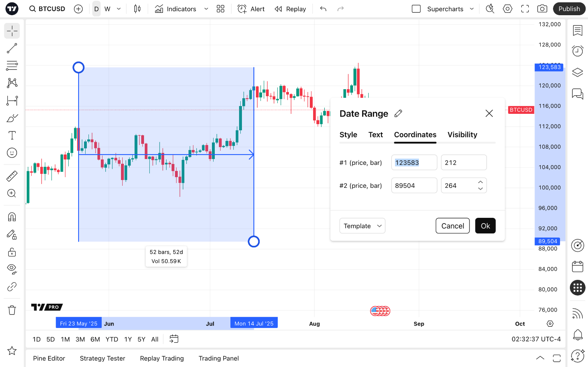This screenshot has width=588, height=367.
Task: Expand the Supercharts layout menu arrow
Action: [472, 9]
